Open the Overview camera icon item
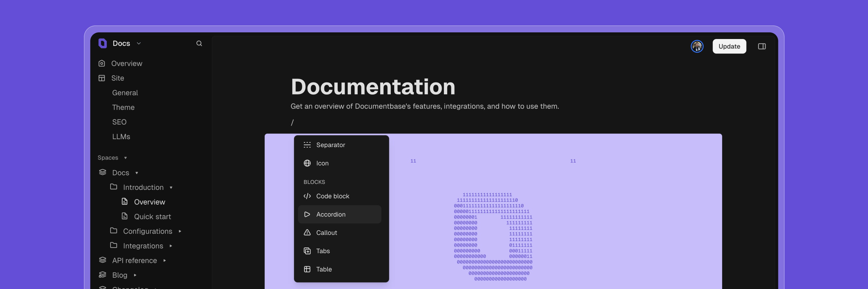868x289 pixels. tap(102, 63)
